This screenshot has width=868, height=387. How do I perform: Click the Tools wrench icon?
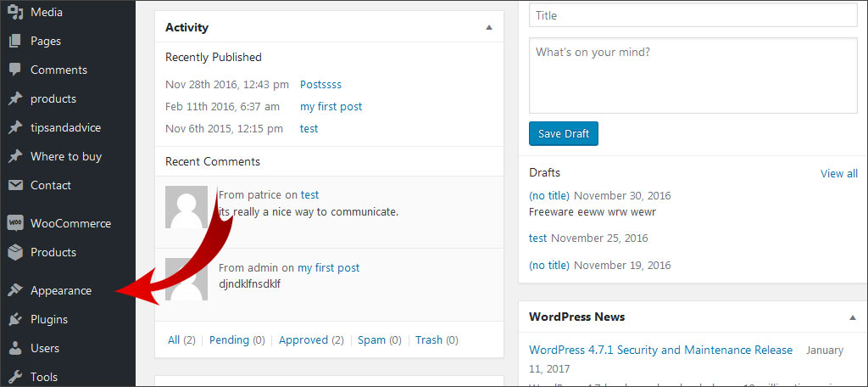(x=15, y=377)
